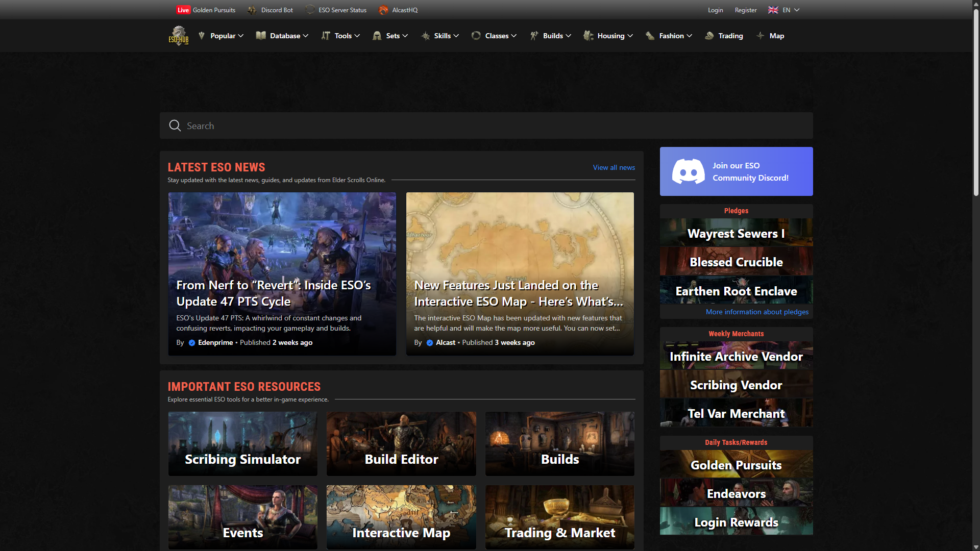Click the red Live badge
The image size is (980, 551).
point(183,10)
